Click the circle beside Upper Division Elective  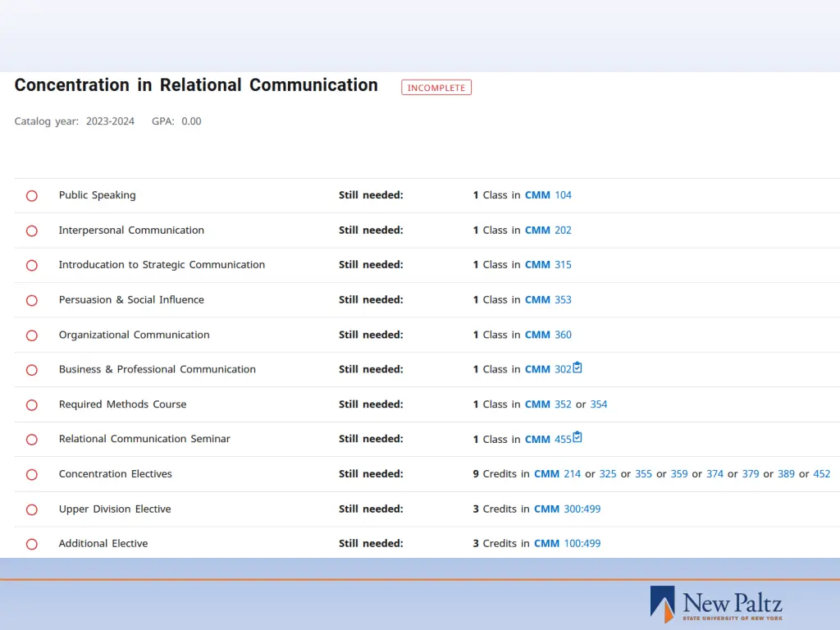point(32,509)
